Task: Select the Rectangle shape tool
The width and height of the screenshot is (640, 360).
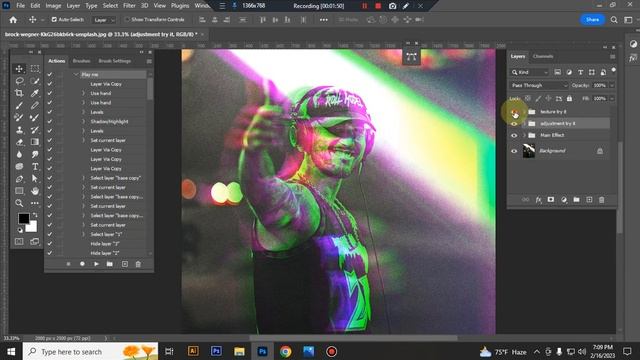Action: pyautogui.click(x=19, y=191)
